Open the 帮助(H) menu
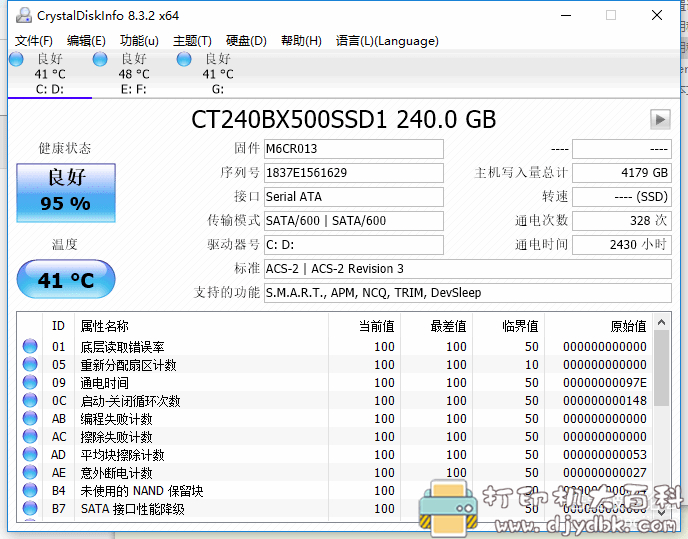 tap(301, 41)
